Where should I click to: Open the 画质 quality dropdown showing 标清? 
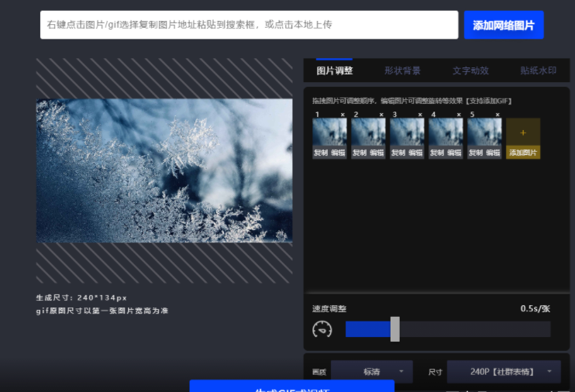click(x=372, y=372)
